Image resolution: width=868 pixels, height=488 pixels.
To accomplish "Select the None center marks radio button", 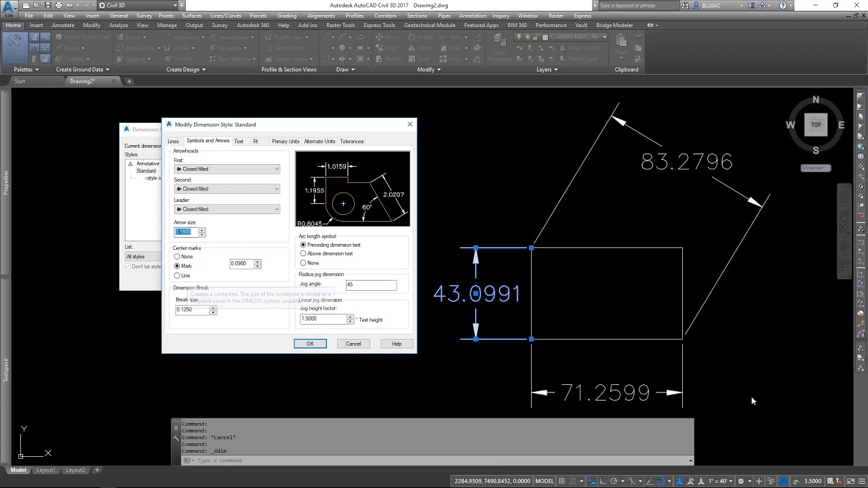I will point(177,257).
